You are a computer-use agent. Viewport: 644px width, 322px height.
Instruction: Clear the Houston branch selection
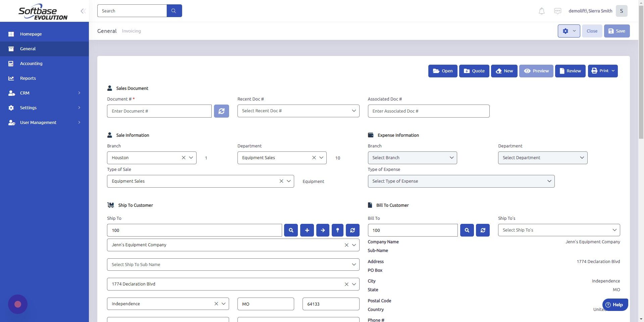click(x=183, y=157)
